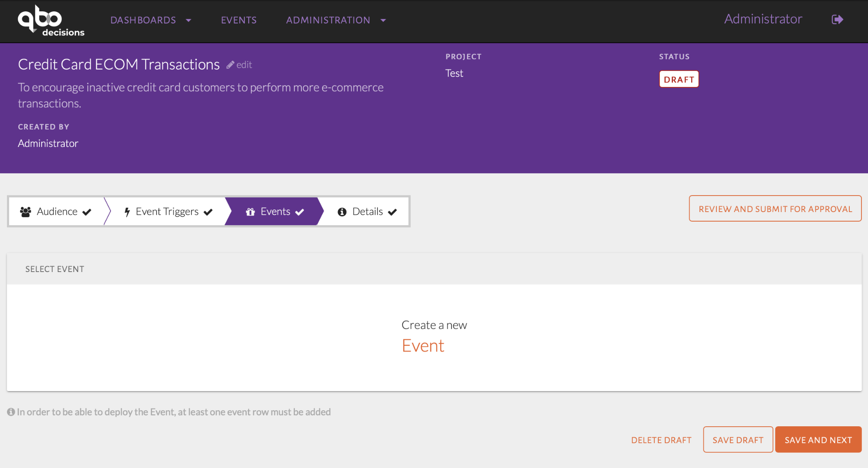Click the Credit Card ECOM Transactions title
The height and width of the screenshot is (468, 868).
tap(119, 64)
